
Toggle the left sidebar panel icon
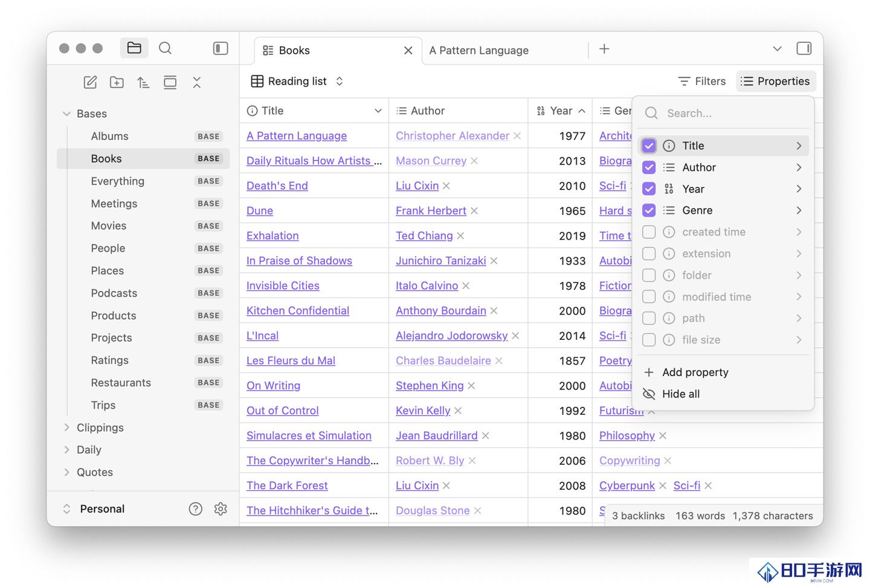click(221, 48)
